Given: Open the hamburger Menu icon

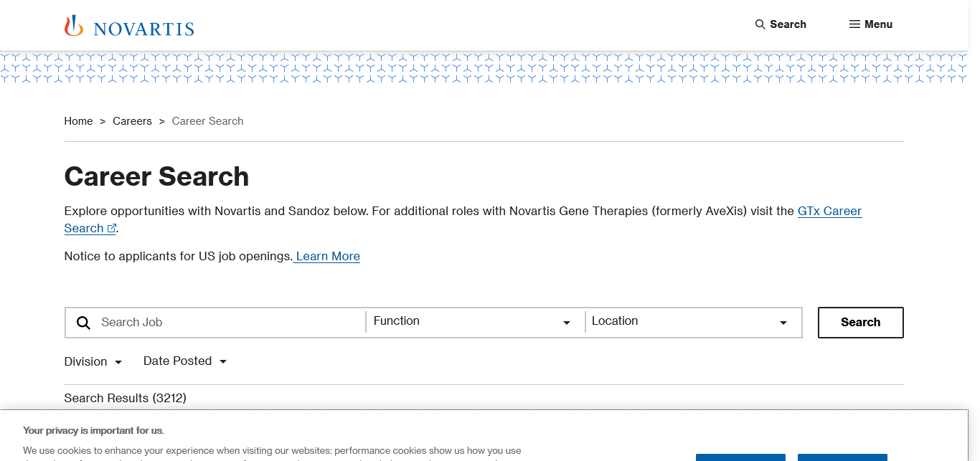Looking at the screenshot, I should pos(854,24).
